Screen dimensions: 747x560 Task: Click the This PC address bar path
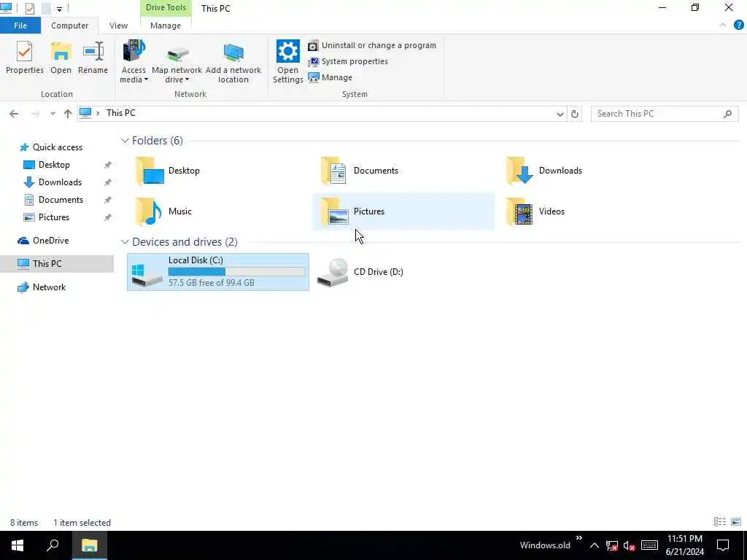[x=120, y=113]
